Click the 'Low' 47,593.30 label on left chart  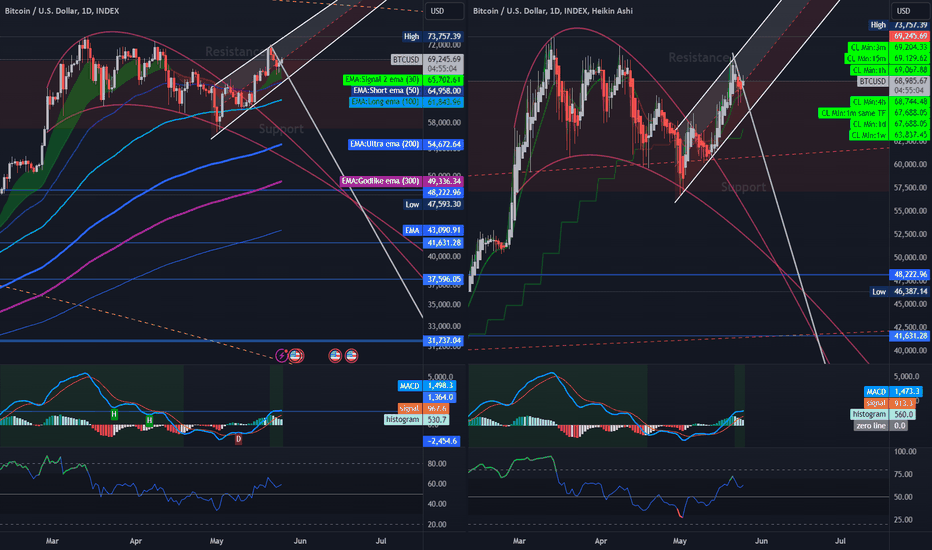(x=433, y=204)
